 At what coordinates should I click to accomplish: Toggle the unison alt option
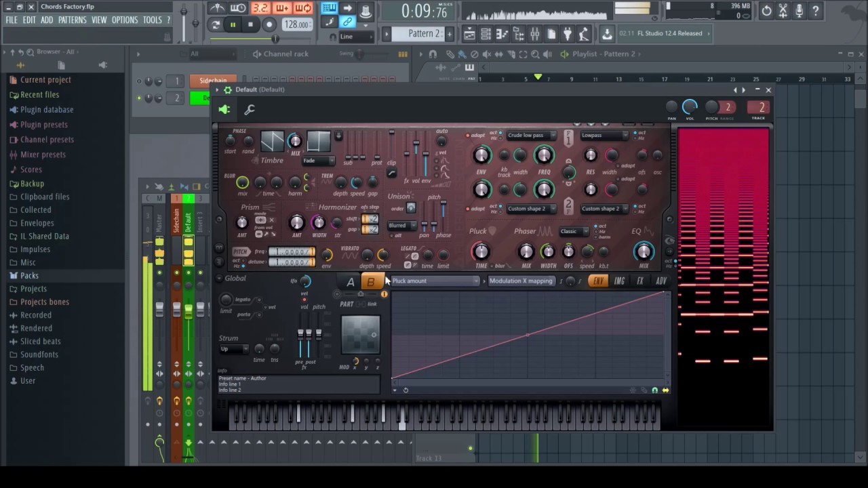(391, 236)
